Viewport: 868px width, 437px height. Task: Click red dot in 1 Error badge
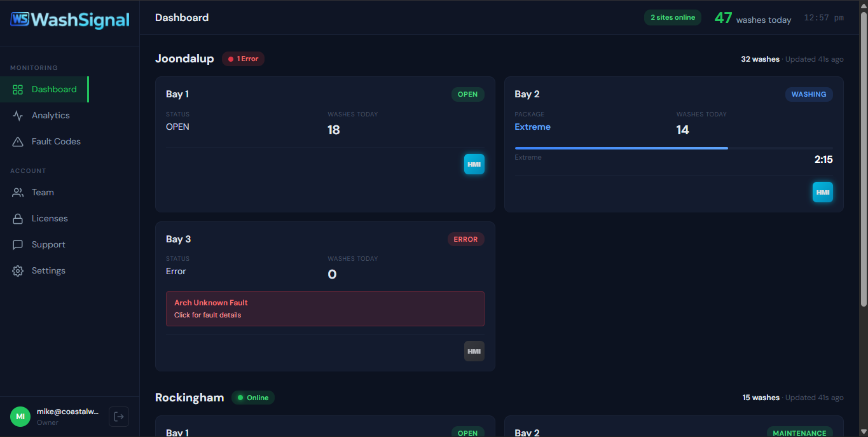(x=231, y=59)
